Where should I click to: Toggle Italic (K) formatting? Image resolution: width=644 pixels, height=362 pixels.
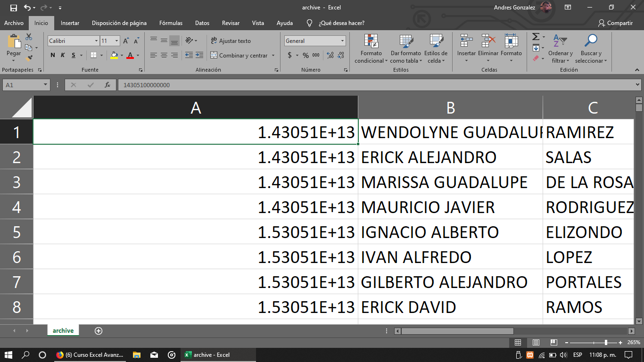pyautogui.click(x=63, y=55)
